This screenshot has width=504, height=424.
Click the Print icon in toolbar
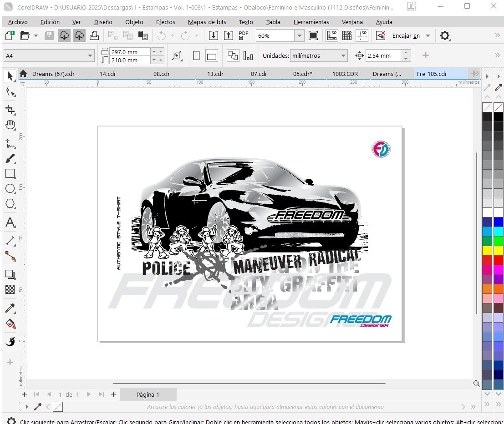coord(94,35)
